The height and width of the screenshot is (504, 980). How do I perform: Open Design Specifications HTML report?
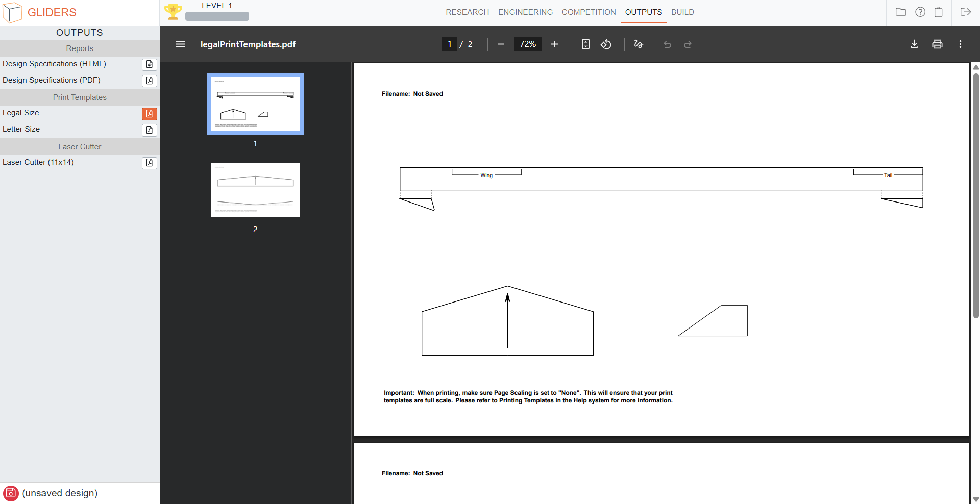click(149, 64)
